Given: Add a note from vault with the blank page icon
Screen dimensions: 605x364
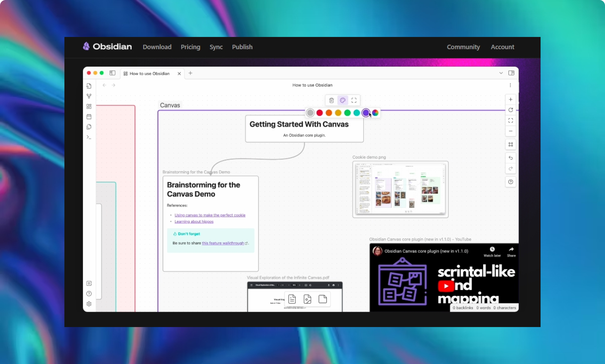Looking at the screenshot, I should [323, 299].
